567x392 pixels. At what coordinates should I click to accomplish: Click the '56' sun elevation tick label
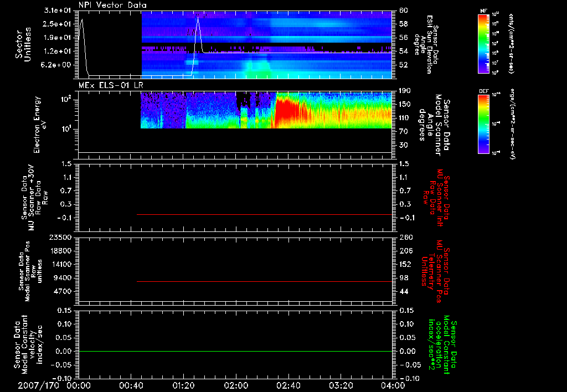pyautogui.click(x=404, y=38)
